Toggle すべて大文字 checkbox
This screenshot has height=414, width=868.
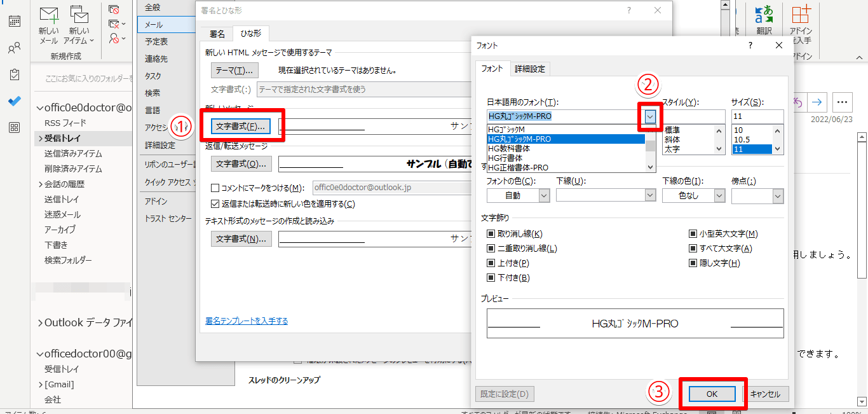point(693,249)
